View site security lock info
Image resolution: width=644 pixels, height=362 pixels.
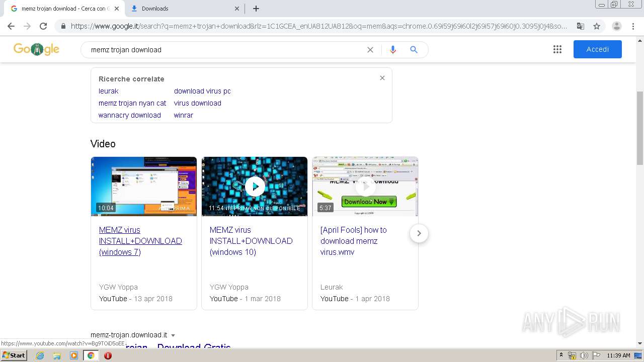point(63,26)
